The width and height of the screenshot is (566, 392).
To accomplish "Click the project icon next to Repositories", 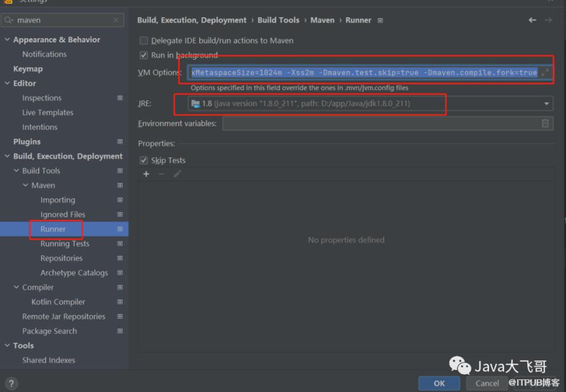I will point(120,258).
